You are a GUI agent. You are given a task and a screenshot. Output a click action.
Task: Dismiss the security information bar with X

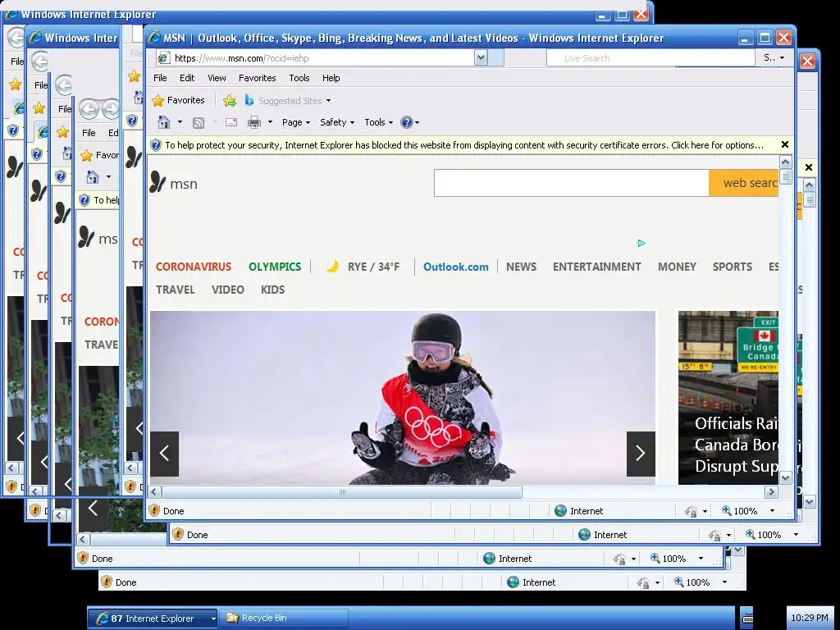(x=785, y=144)
